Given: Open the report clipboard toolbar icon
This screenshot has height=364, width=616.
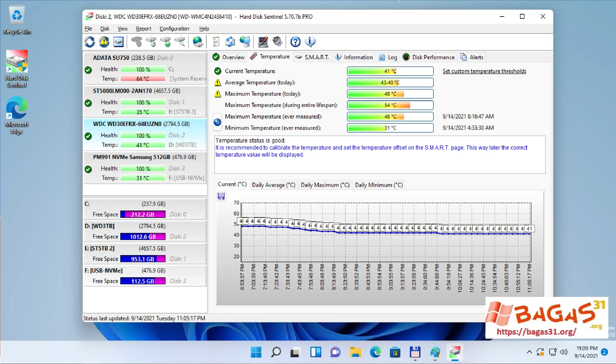Looking at the screenshot, I should point(216,42).
